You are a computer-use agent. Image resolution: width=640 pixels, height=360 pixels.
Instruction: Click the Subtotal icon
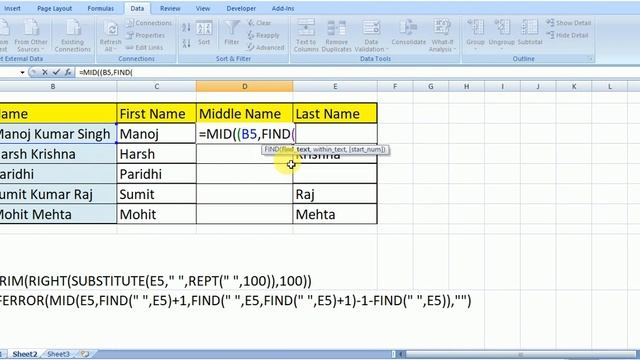click(x=530, y=33)
